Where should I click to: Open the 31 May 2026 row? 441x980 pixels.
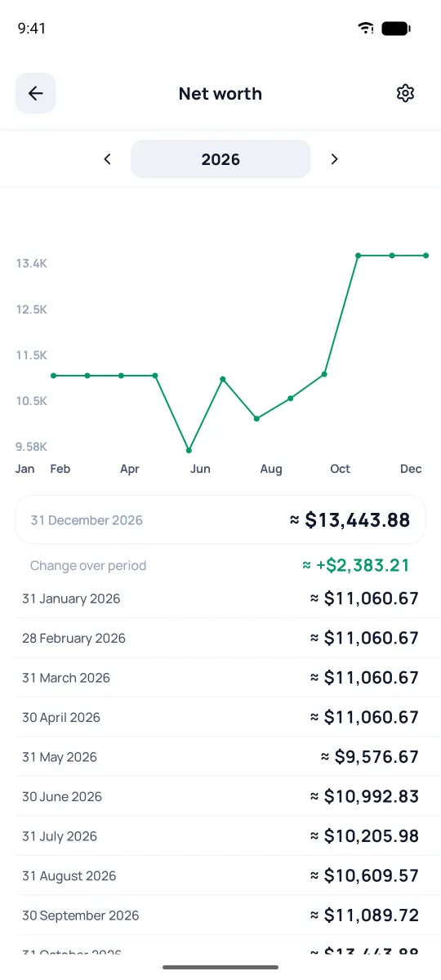click(x=220, y=757)
